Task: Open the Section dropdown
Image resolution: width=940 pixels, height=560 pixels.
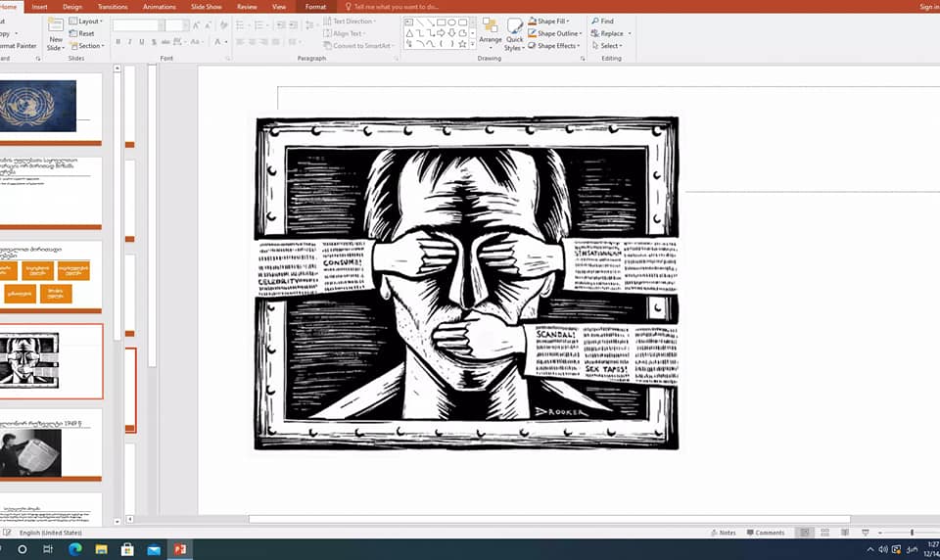Action: click(x=87, y=46)
